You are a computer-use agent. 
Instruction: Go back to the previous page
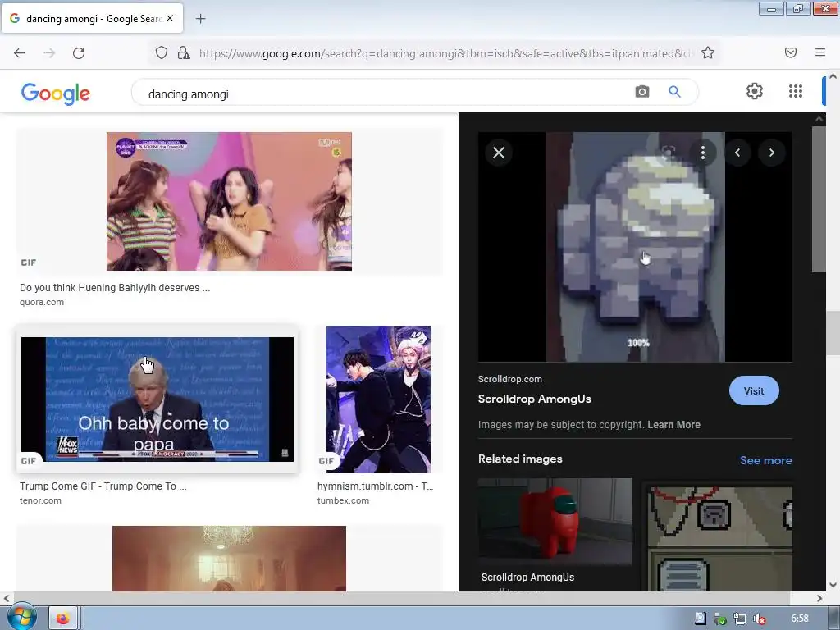20,53
